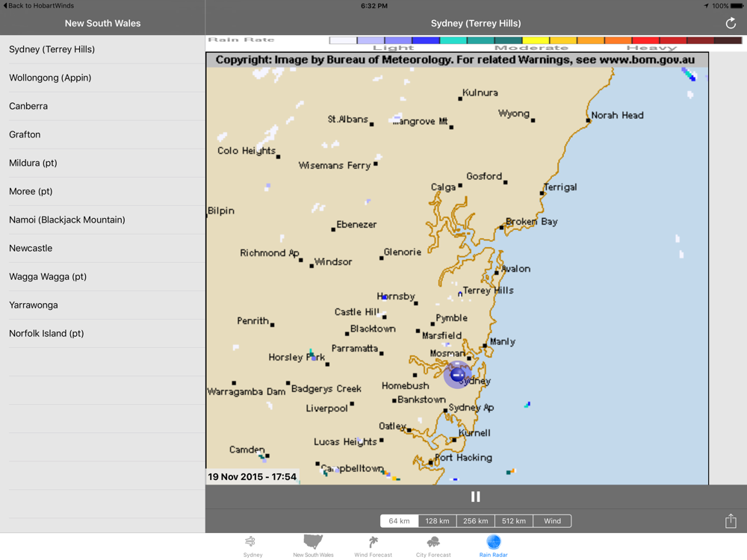
Task: Select Wagga Wagga (pt) radar
Action: pyautogui.click(x=102, y=277)
